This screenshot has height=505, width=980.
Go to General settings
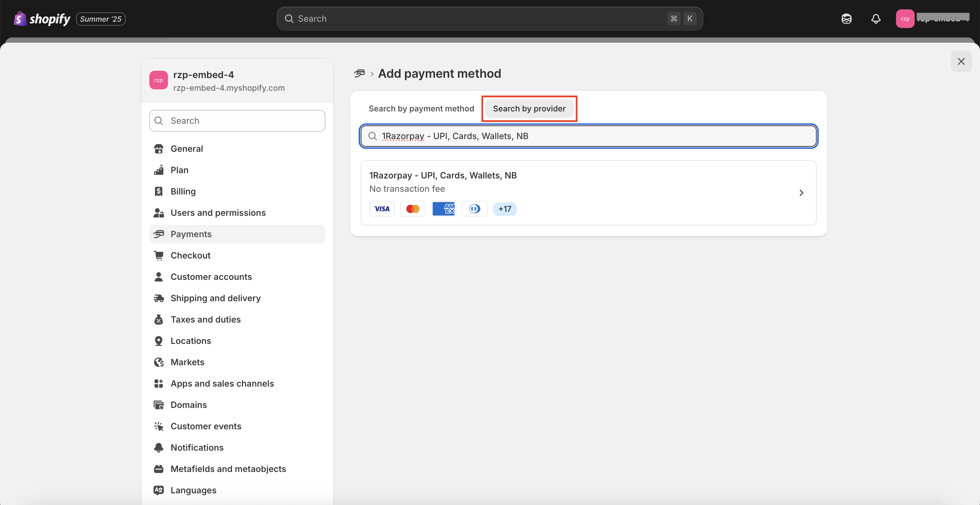(237, 149)
